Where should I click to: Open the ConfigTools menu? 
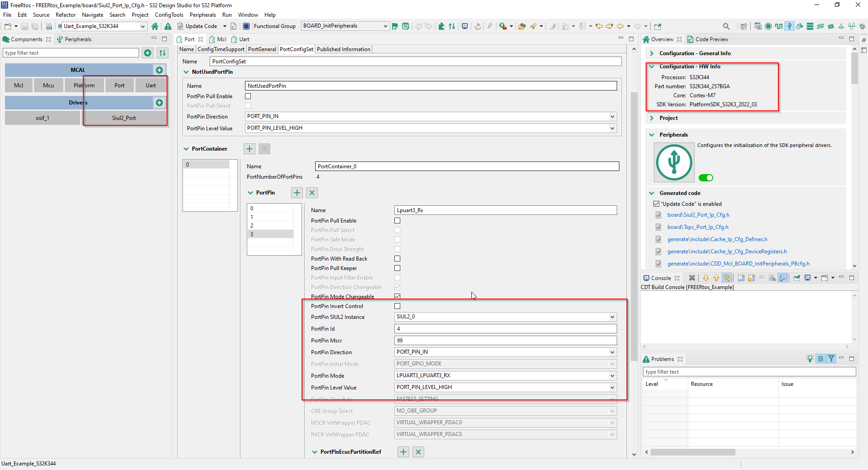click(169, 15)
